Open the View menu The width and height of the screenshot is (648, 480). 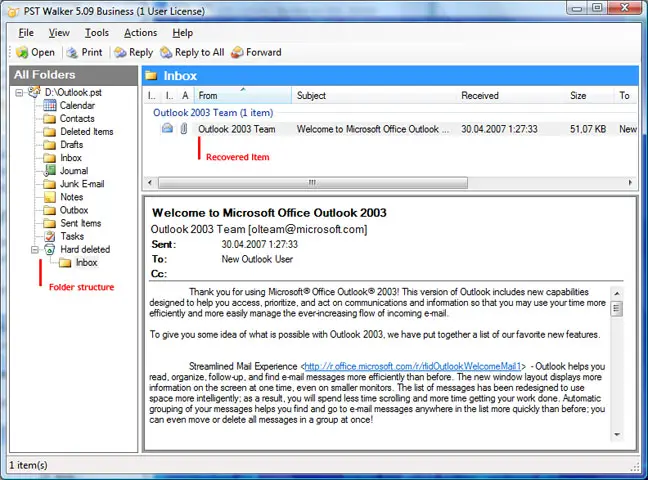tap(59, 33)
